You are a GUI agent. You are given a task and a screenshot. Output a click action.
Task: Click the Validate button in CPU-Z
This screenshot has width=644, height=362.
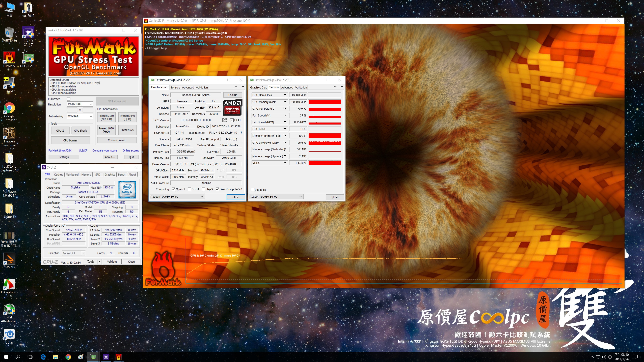112,262
